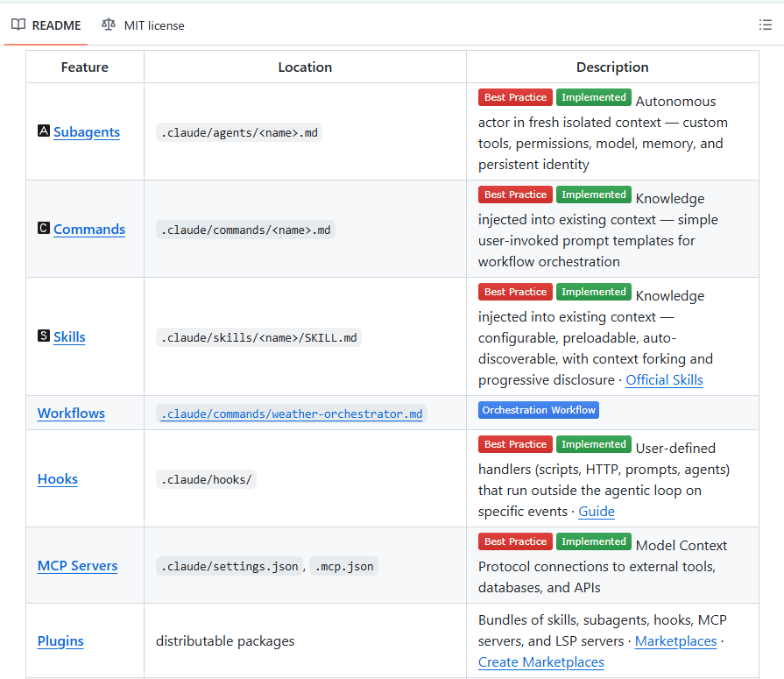Open the Commands link

point(89,229)
